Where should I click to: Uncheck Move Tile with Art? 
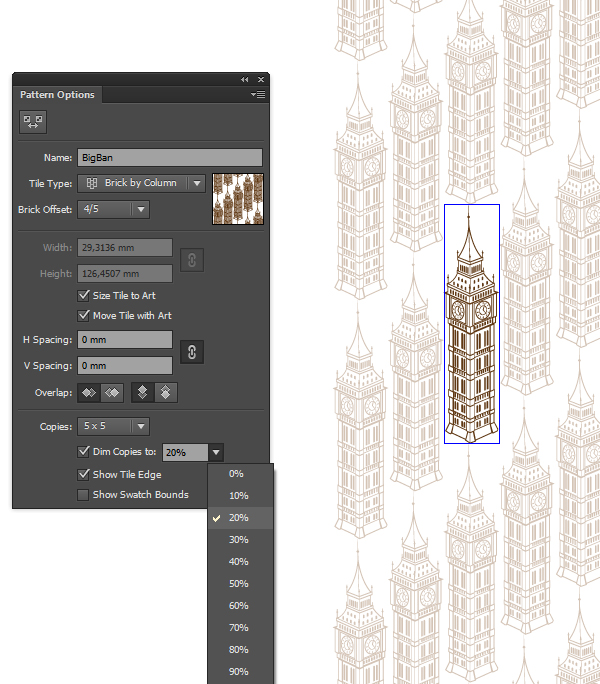point(83,315)
